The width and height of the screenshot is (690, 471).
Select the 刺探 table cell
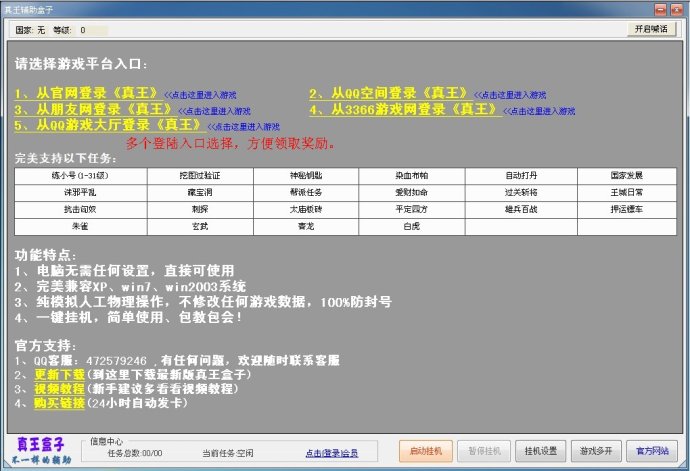tap(200, 210)
